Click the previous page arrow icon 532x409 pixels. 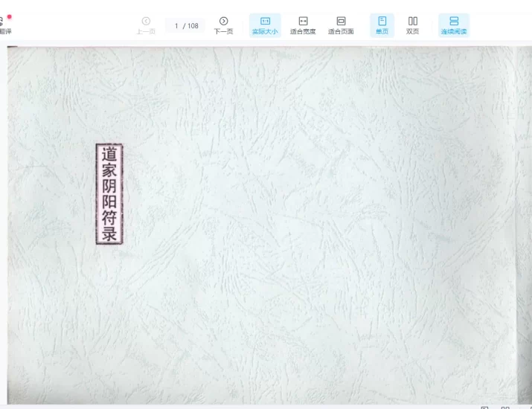pyautogui.click(x=146, y=21)
